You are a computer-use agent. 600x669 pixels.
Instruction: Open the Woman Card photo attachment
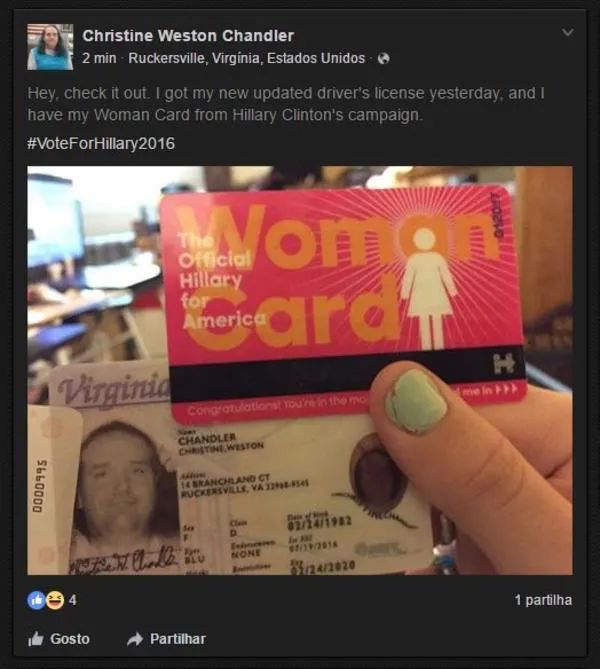click(x=300, y=370)
